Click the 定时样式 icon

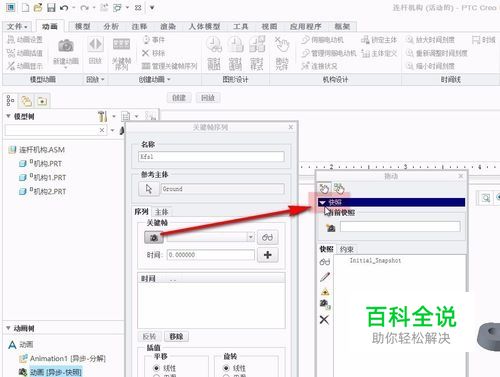(257, 45)
